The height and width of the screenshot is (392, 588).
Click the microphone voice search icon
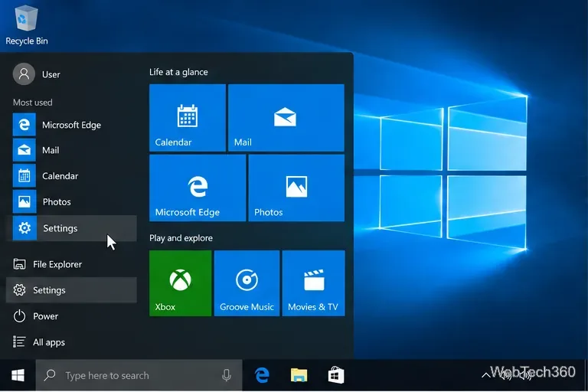(227, 375)
